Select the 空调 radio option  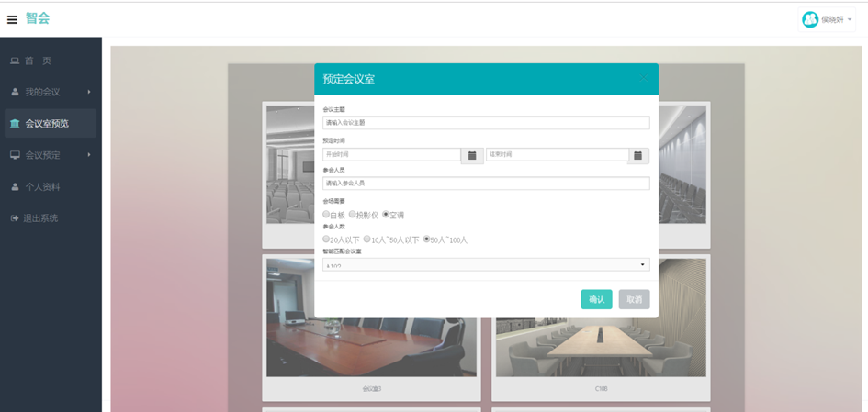tap(386, 214)
